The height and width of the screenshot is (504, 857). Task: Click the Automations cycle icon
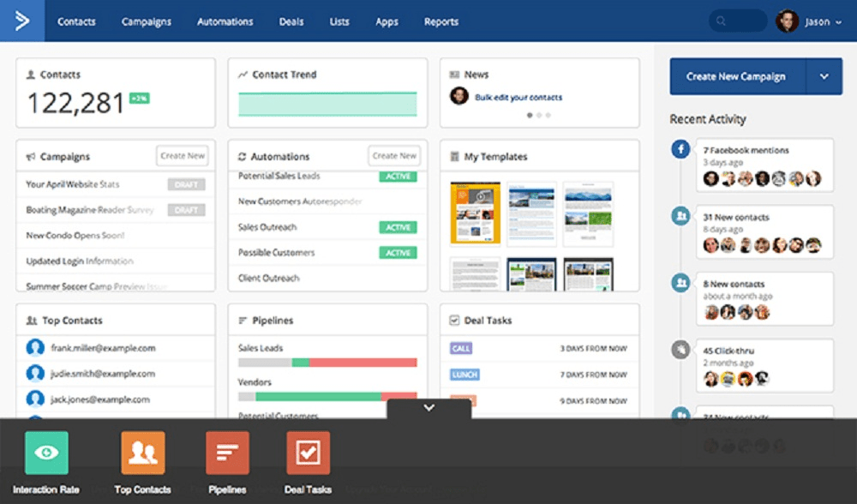[243, 156]
